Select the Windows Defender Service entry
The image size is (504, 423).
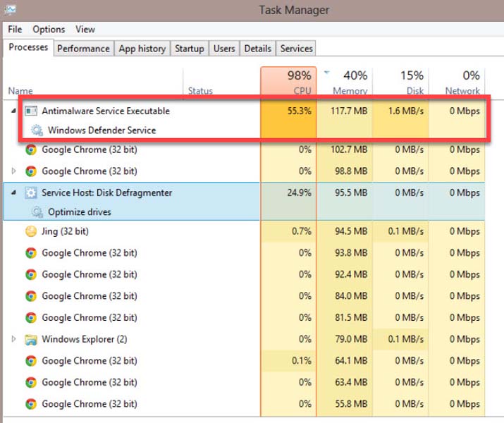102,130
